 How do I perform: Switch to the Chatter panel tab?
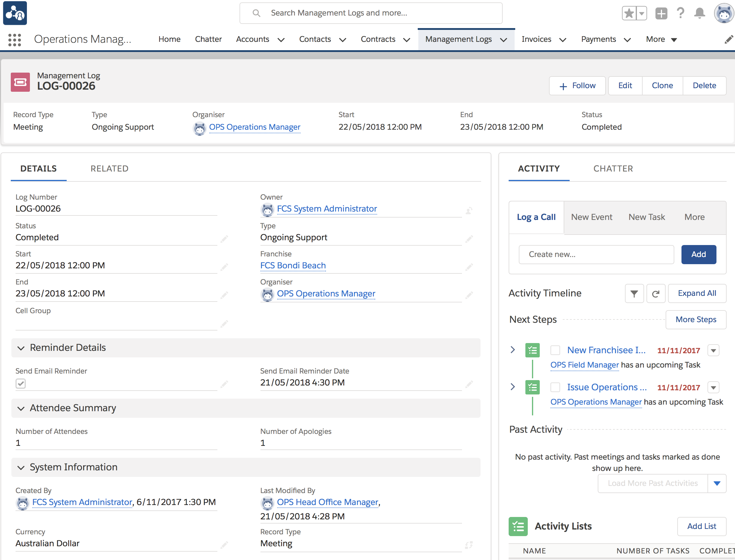coord(613,169)
